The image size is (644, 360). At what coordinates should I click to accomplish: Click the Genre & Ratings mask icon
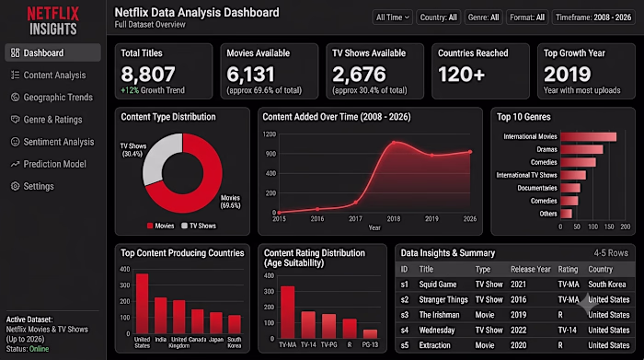click(16, 119)
